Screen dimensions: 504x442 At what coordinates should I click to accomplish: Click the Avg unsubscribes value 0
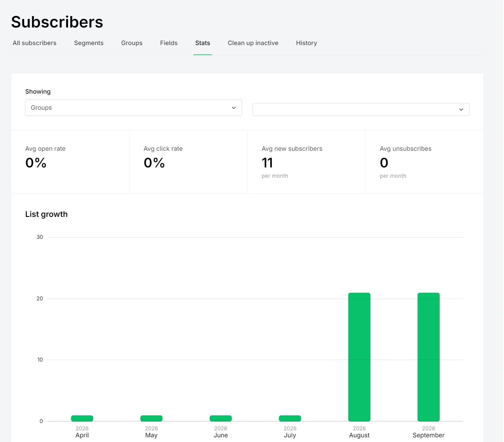pos(384,163)
